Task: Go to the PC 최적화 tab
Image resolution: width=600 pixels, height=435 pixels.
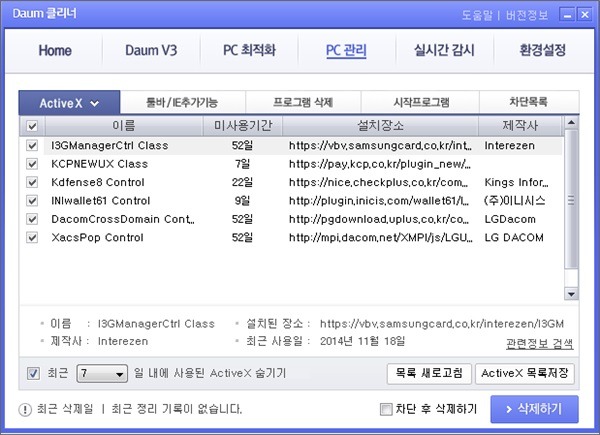Action: [x=249, y=51]
